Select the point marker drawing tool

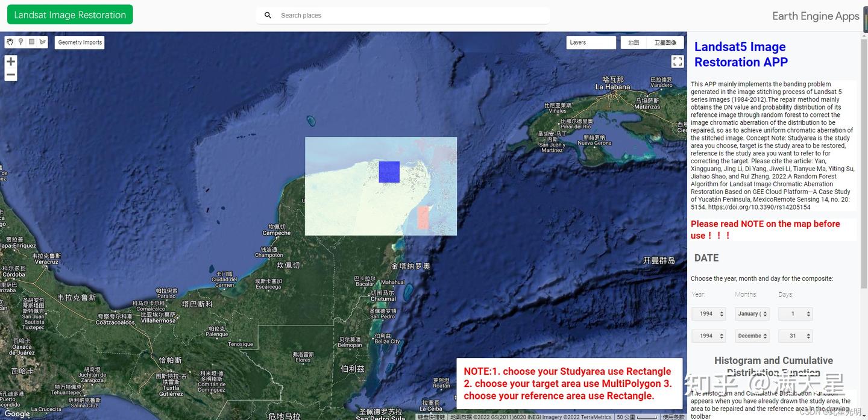[20, 42]
